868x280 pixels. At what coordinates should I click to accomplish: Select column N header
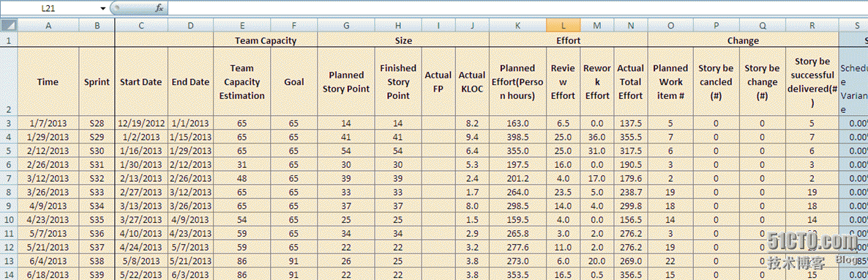[631, 26]
